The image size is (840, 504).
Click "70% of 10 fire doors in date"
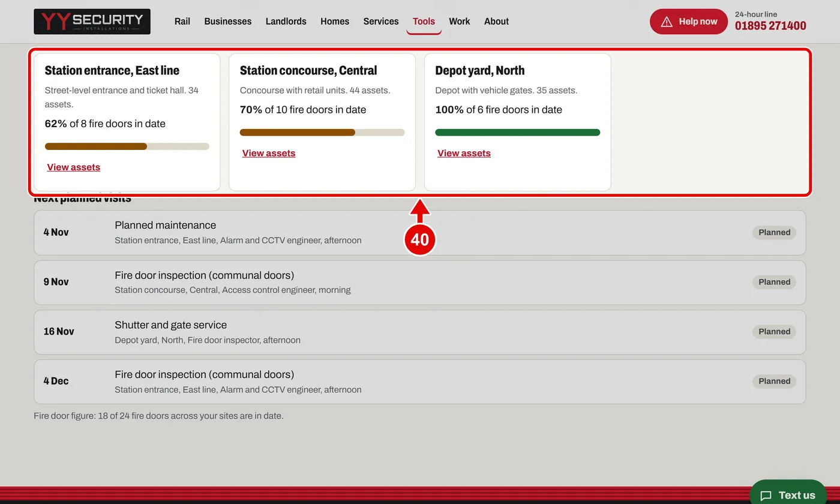point(303,110)
